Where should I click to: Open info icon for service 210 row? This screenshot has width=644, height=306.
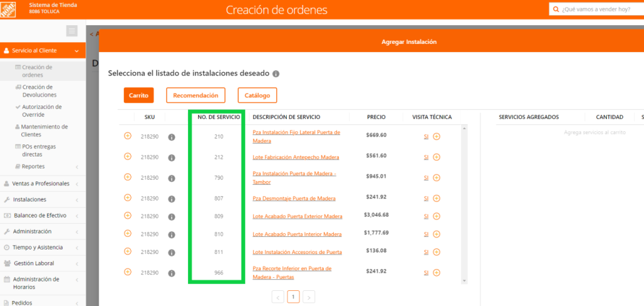172,137
